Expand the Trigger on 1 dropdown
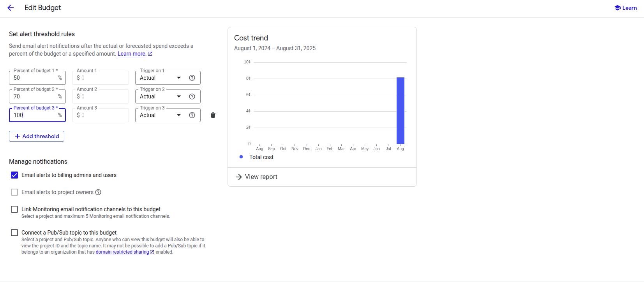644x282 pixels. pos(161,78)
